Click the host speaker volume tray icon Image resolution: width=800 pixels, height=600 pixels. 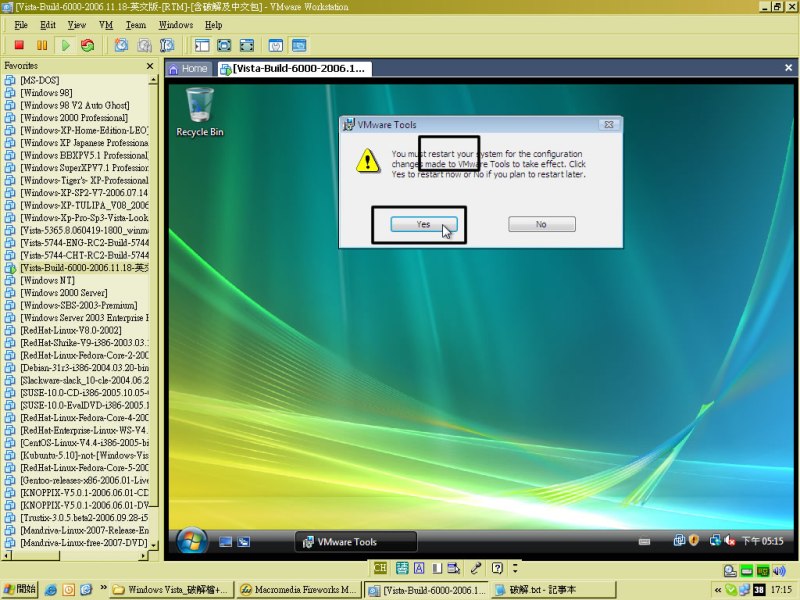(x=779, y=570)
